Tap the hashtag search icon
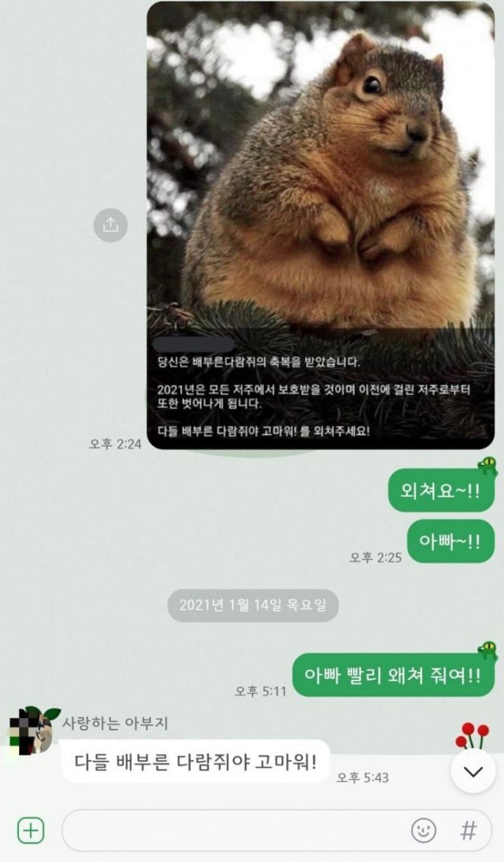Viewport: 504px width, 862px height. point(468,830)
